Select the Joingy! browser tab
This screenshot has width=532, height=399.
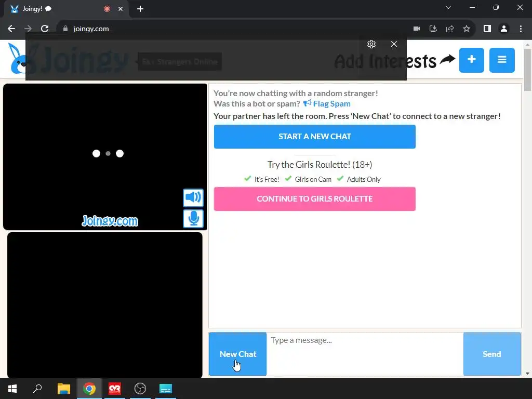[x=66, y=9]
